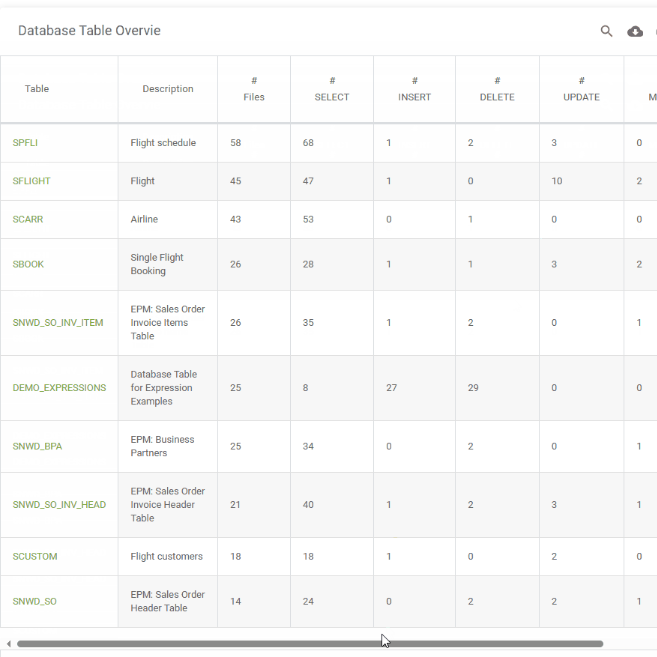
Task: Click the SELECT value 53 for SCARR
Action: click(x=308, y=220)
